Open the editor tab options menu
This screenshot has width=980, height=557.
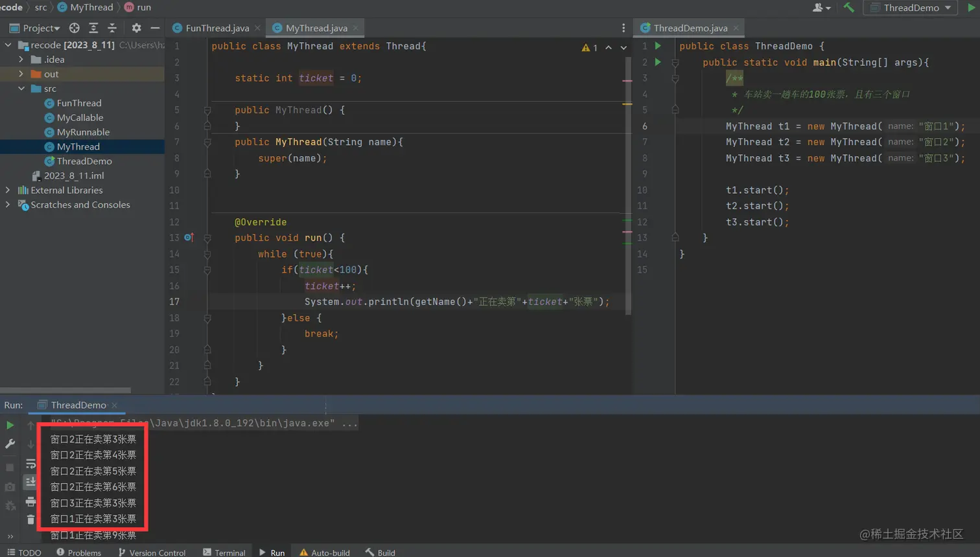[x=624, y=28]
